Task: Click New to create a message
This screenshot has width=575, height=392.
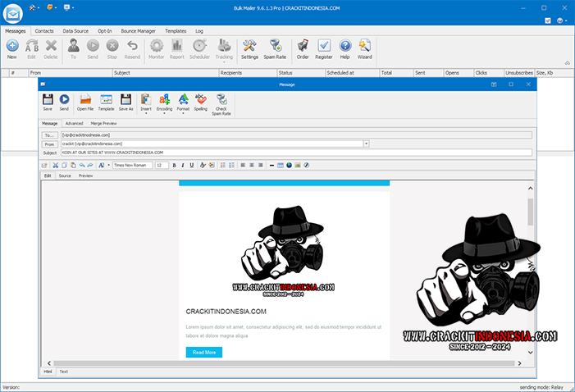Action: (x=11, y=48)
